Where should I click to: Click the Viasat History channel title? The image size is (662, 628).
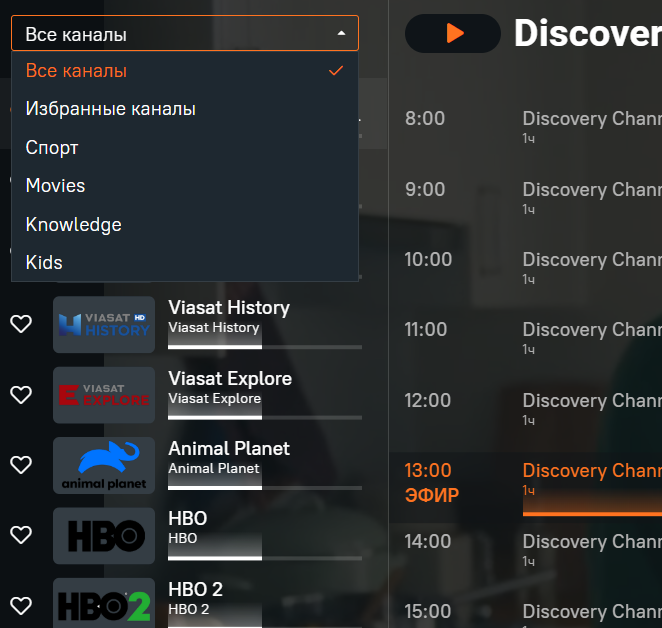tap(229, 307)
